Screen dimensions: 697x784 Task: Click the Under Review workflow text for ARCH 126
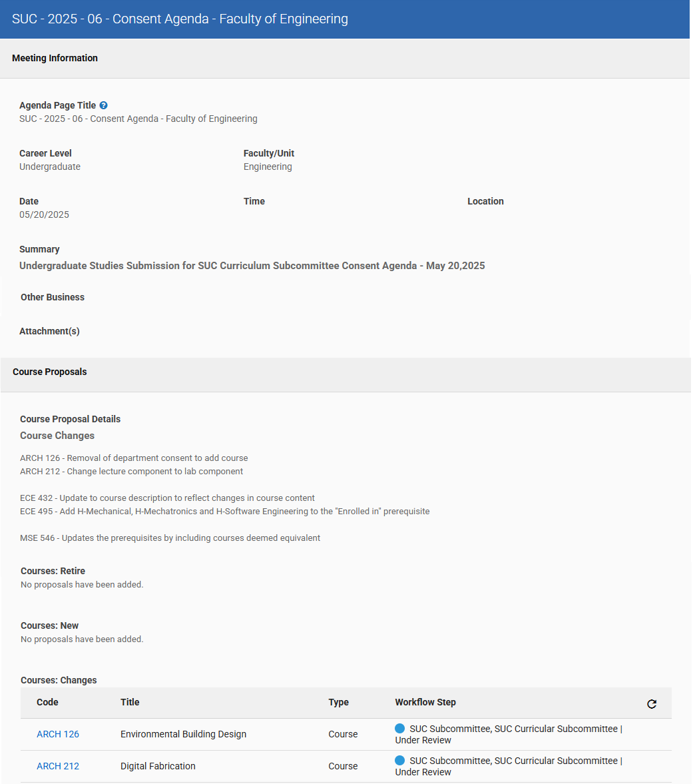click(423, 740)
